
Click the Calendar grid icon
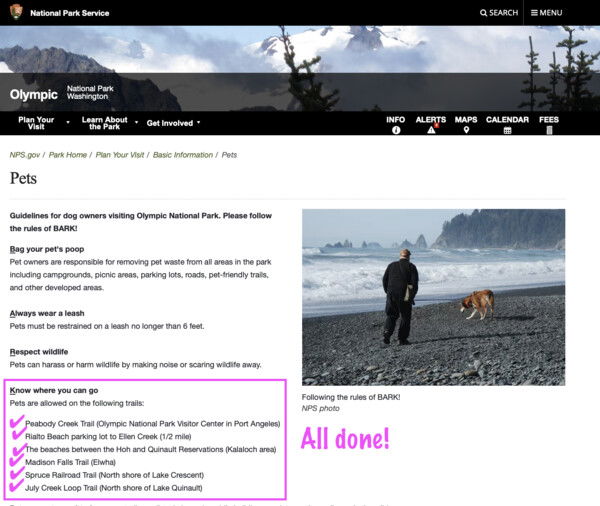[x=507, y=131]
